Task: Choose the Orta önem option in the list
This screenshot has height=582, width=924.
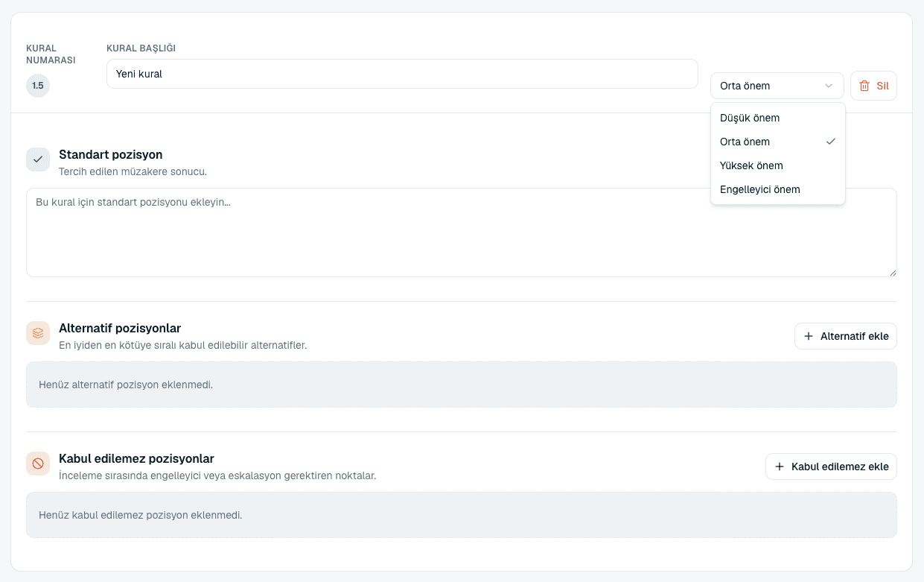Action: pos(778,142)
